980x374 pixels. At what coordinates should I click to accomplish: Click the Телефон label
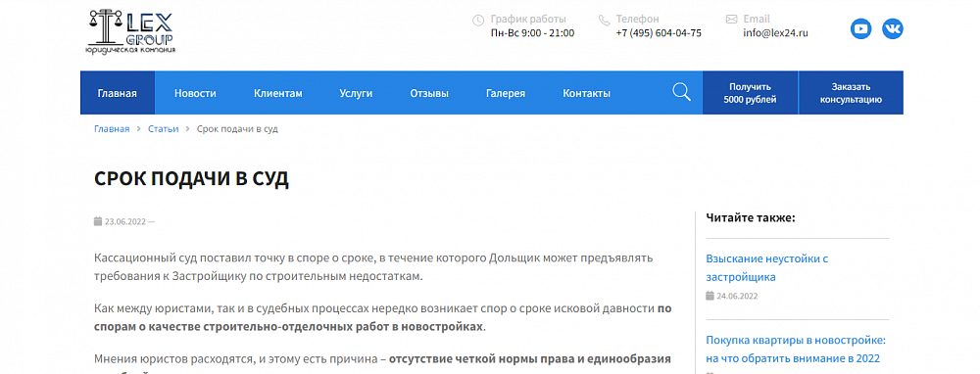click(x=638, y=20)
